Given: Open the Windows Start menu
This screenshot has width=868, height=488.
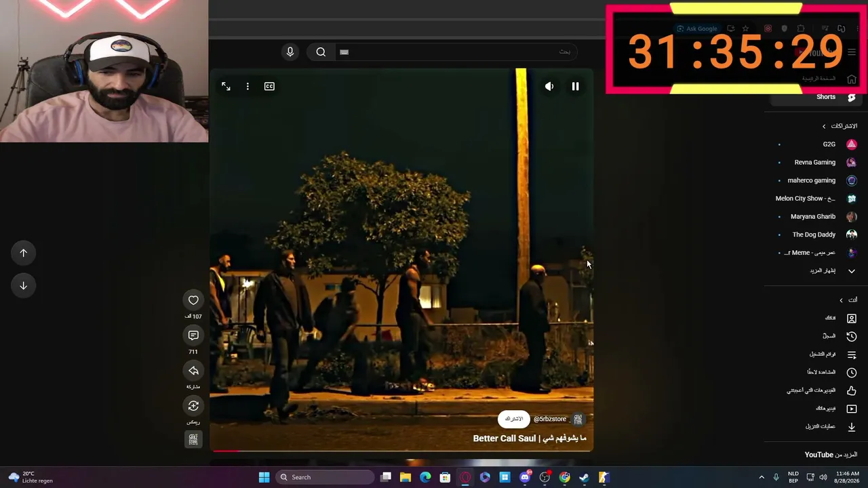Looking at the screenshot, I should point(264,477).
